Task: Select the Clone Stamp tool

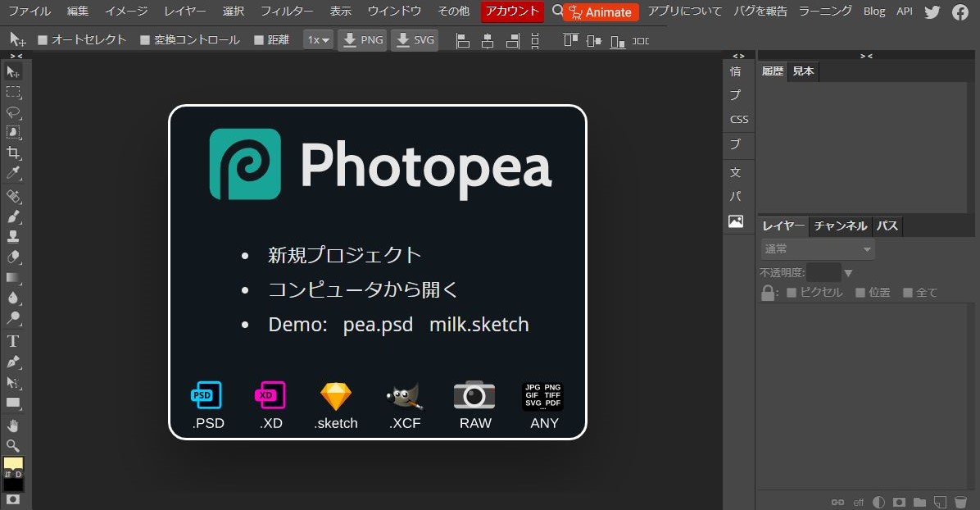Action: pos(13,236)
